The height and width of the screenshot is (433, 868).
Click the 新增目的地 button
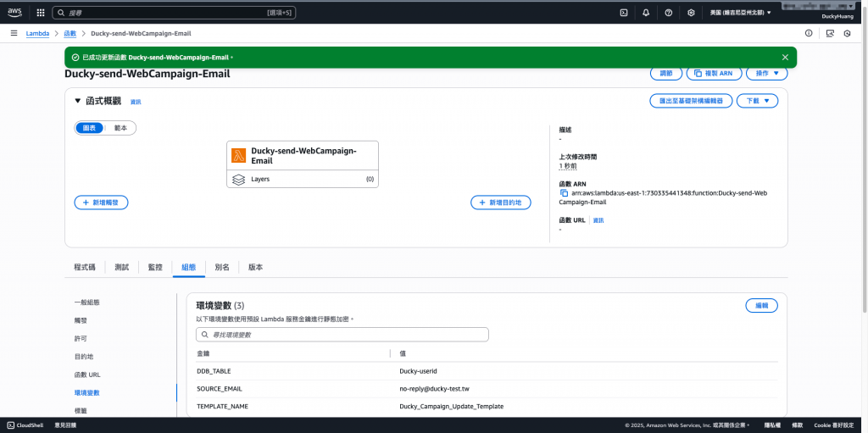pyautogui.click(x=501, y=203)
